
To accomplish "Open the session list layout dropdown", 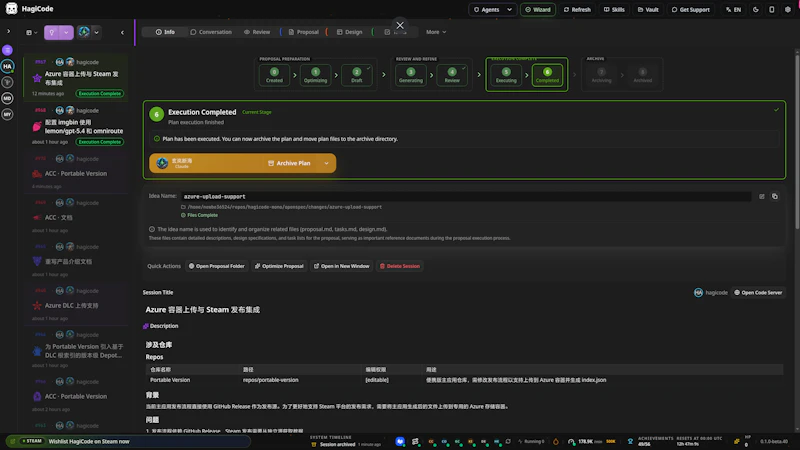I will [x=32, y=32].
